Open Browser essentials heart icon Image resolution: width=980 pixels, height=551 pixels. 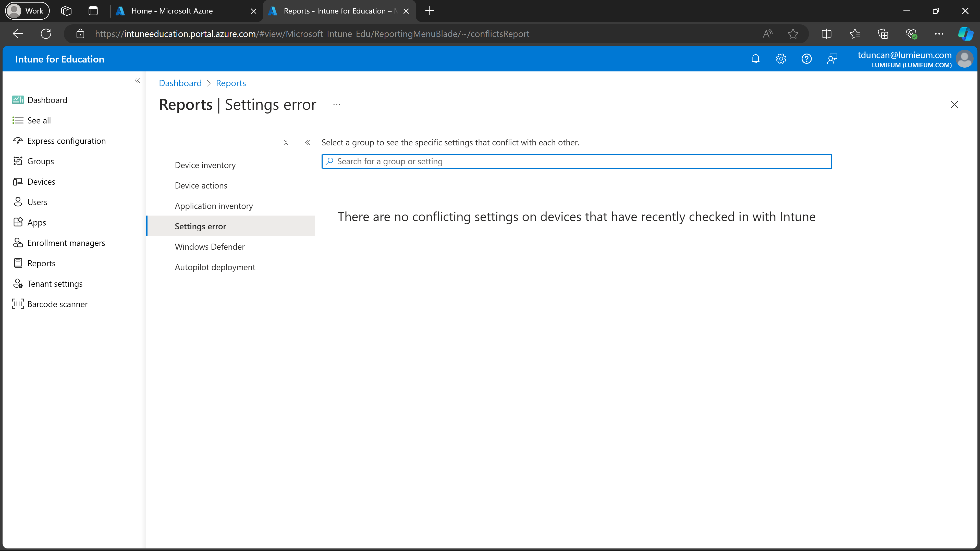click(x=911, y=34)
